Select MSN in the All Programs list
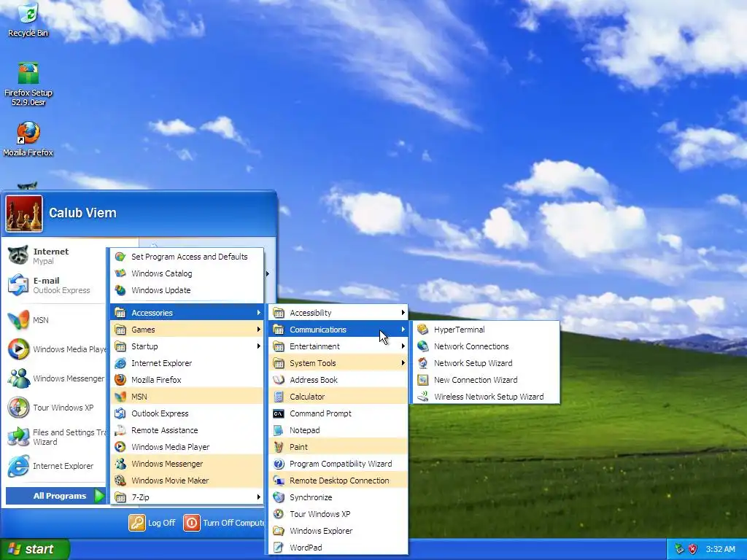747x560 pixels. click(187, 397)
